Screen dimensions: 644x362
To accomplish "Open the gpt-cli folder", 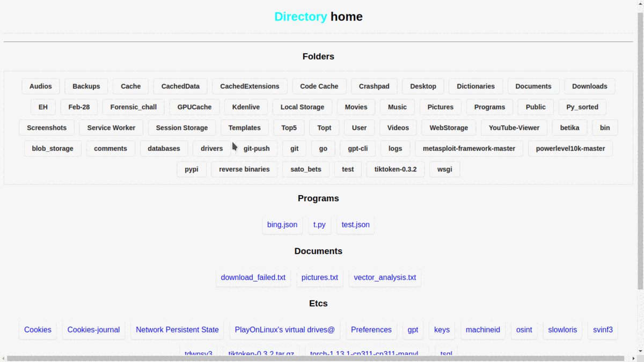I will pos(358,149).
